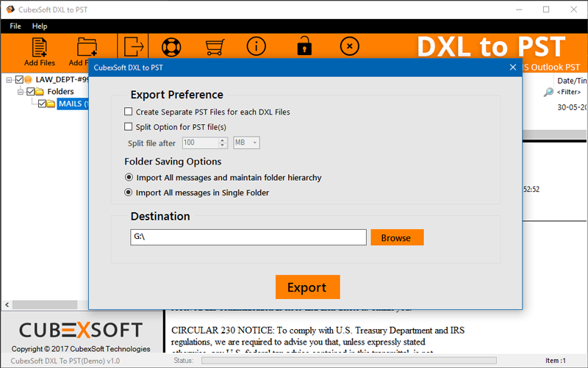Toggle LAW_DEPT tree checkbox

click(x=19, y=79)
